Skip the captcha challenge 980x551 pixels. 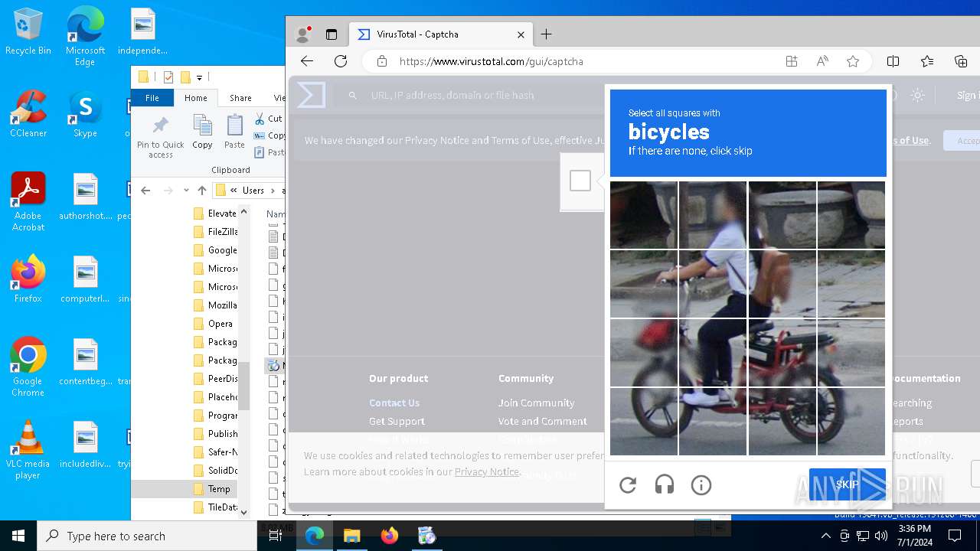tap(848, 484)
